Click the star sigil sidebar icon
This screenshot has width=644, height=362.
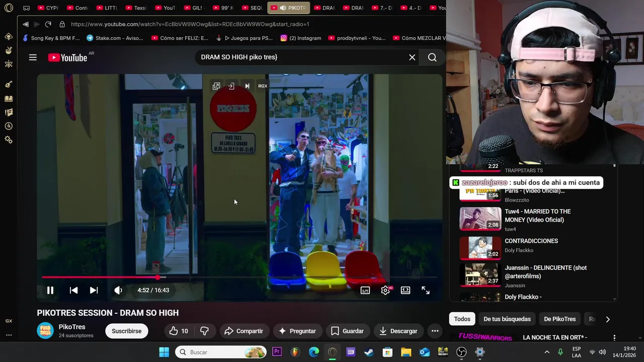click(9, 64)
